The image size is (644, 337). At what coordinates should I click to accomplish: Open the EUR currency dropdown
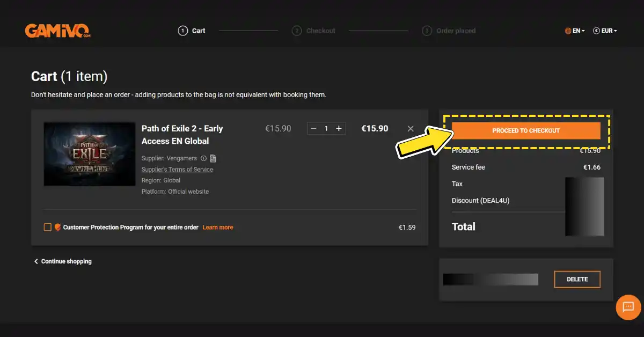pos(605,31)
